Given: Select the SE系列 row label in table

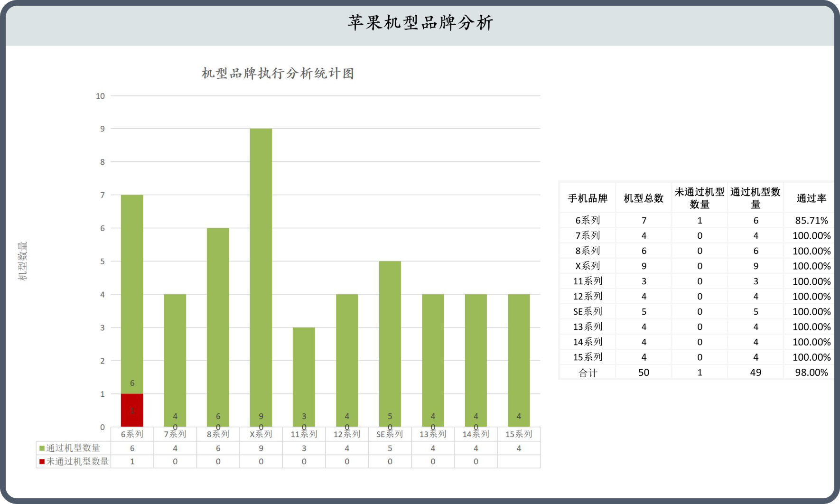Looking at the screenshot, I should pyautogui.click(x=588, y=312).
